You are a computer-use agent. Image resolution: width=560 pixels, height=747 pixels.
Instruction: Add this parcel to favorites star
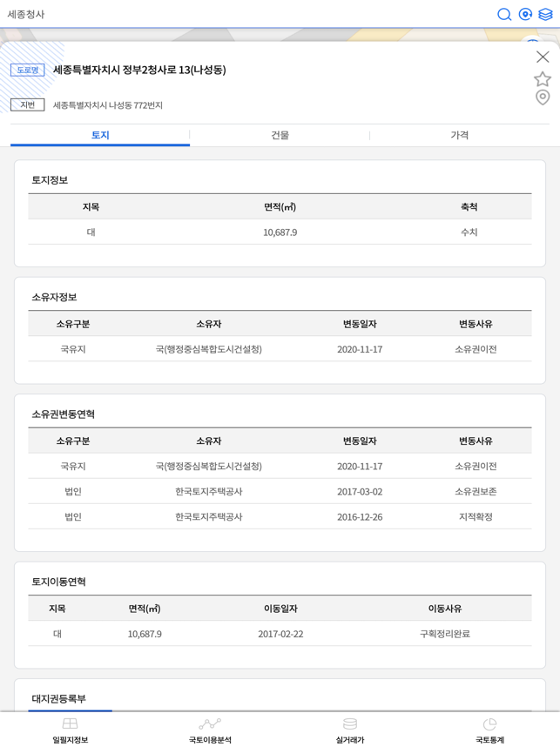[x=543, y=78]
